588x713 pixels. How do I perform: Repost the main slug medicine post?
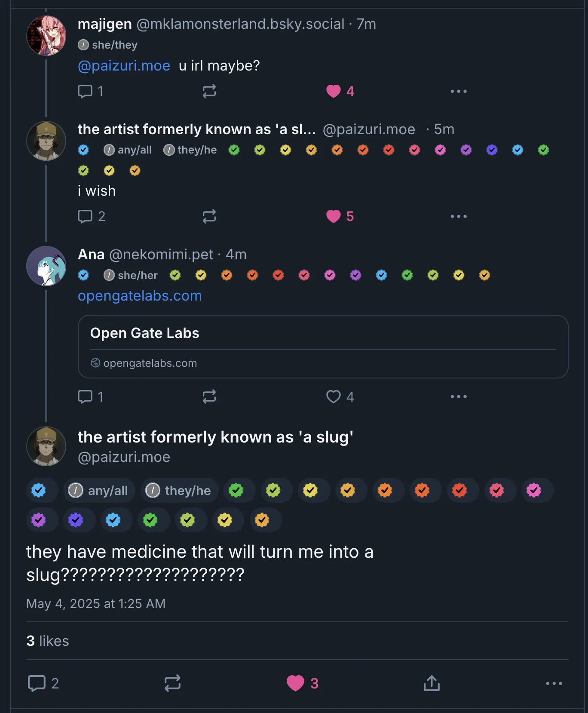172,683
